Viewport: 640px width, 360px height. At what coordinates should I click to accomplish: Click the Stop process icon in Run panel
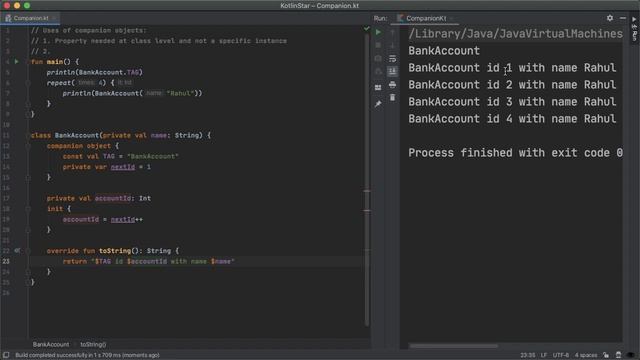[378, 45]
